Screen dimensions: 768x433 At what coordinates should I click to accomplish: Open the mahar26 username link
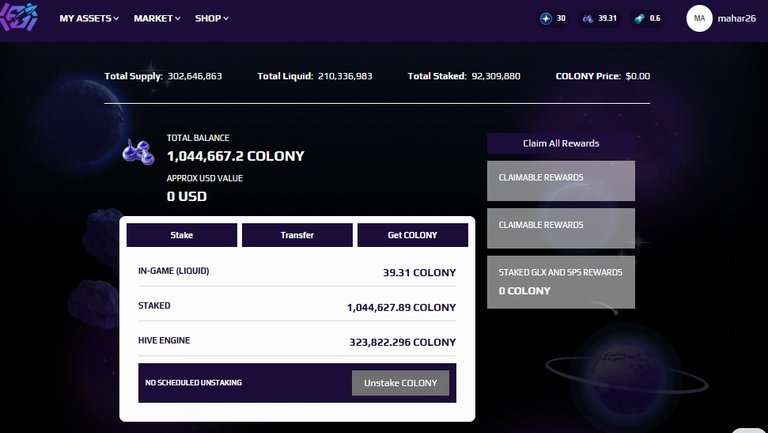737,18
